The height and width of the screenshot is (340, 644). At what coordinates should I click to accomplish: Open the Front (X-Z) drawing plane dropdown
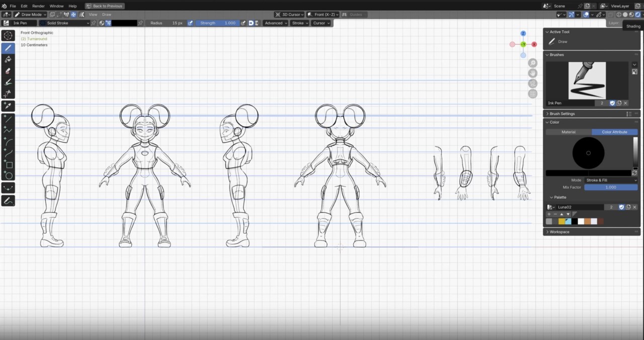tap(323, 15)
